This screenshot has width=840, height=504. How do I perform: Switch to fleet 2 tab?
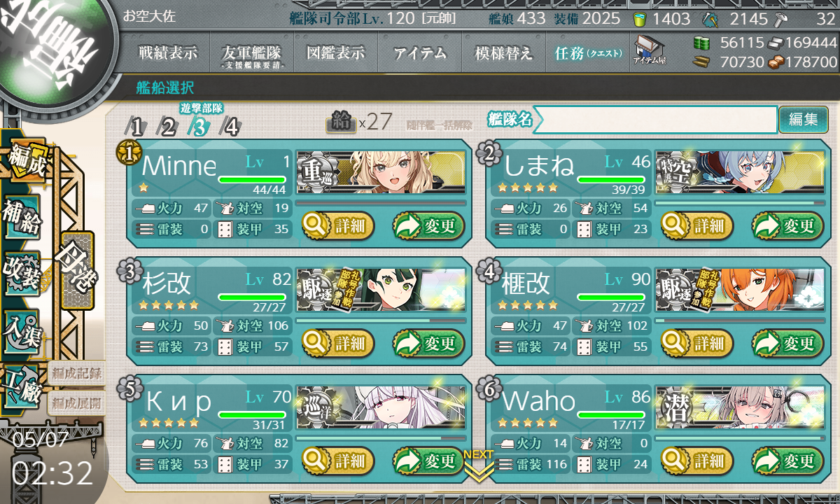168,127
